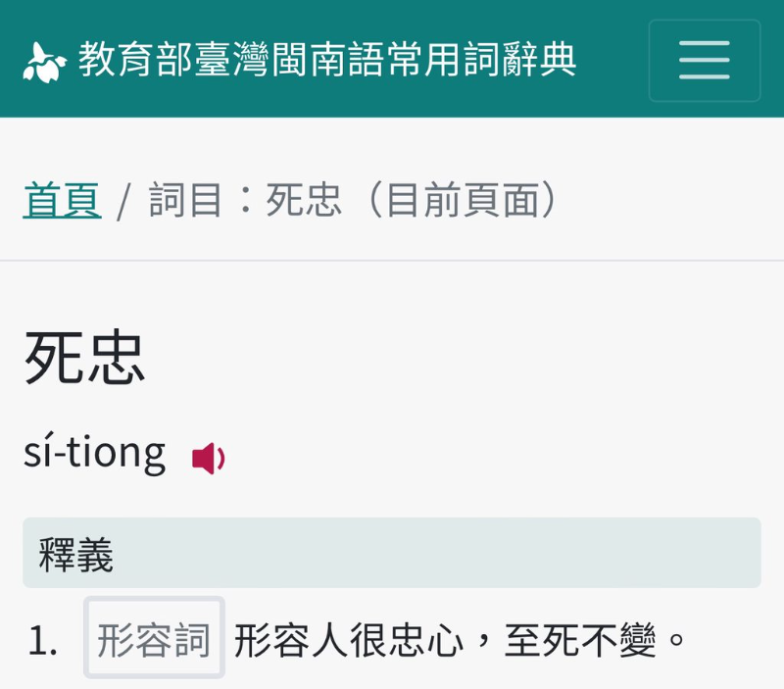Click the 忠 character in the headword
Image resolution: width=784 pixels, height=689 pixels.
116,357
